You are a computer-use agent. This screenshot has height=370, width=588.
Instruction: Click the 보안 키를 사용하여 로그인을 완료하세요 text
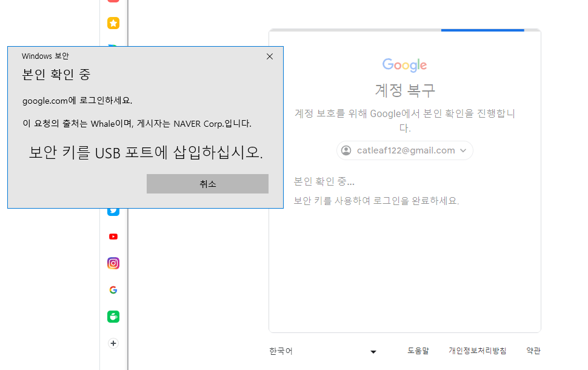tap(376, 201)
